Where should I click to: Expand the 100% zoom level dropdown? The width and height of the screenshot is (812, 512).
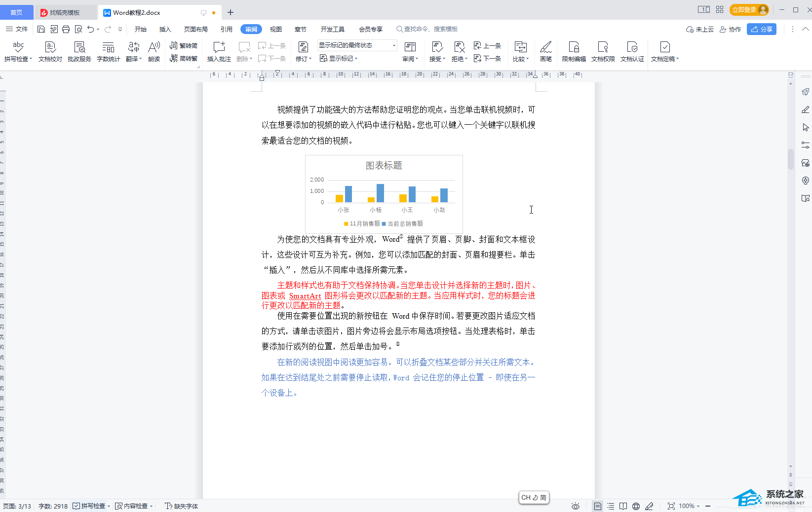tap(689, 506)
